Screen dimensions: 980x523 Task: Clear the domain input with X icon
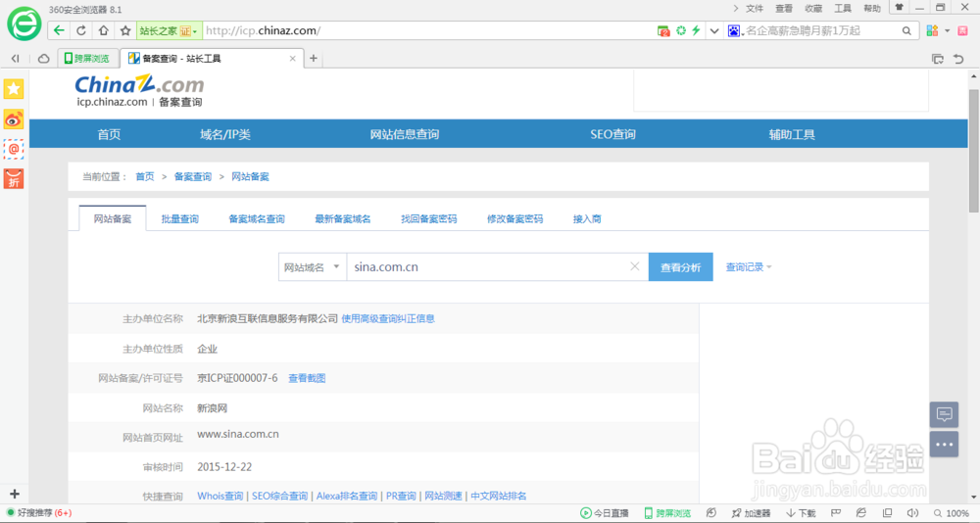click(634, 266)
